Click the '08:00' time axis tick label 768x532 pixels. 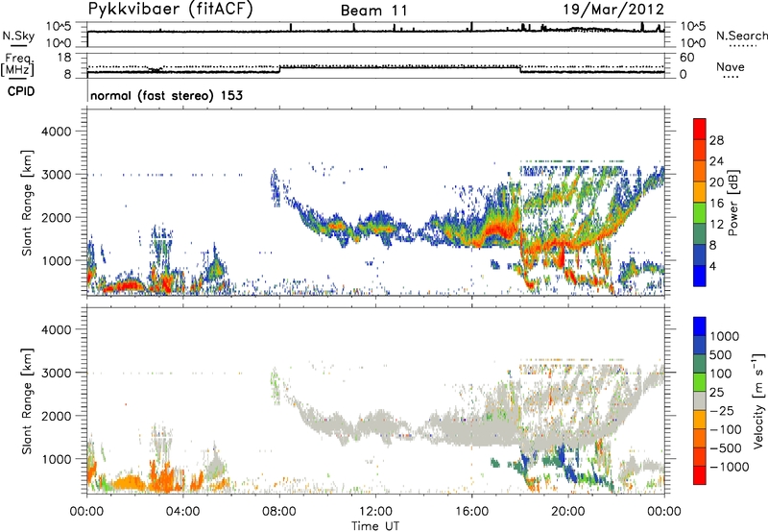[x=279, y=512]
